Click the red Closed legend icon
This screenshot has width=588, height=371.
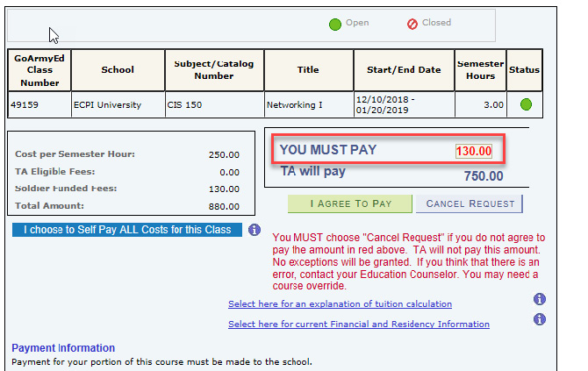412,24
